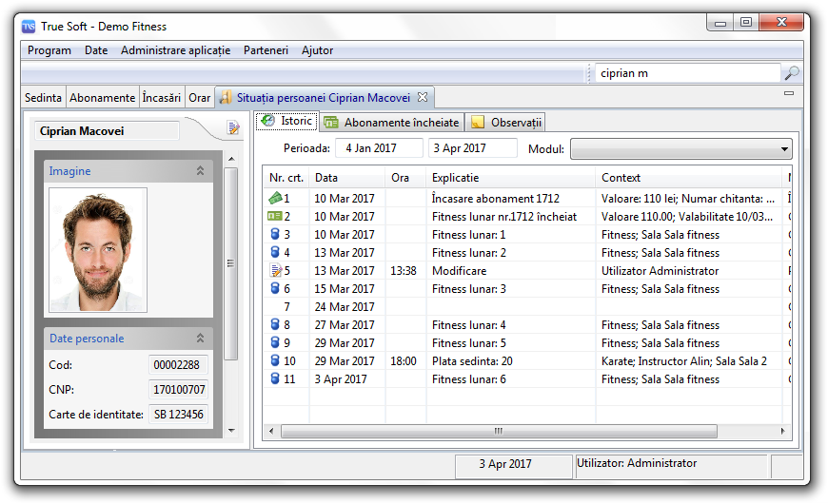The width and height of the screenshot is (828, 504).
Task: Click the person's photo thumbnail
Action: [x=98, y=250]
